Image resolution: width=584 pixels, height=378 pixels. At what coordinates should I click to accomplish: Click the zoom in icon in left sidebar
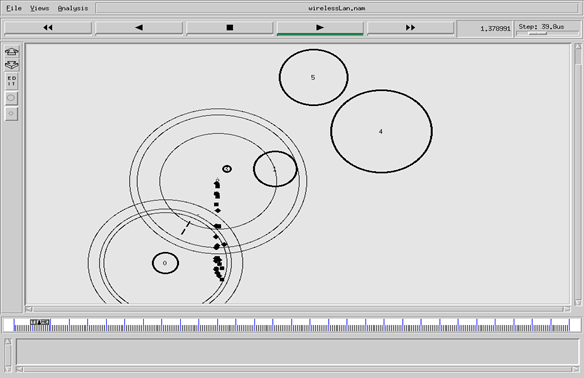12,51
